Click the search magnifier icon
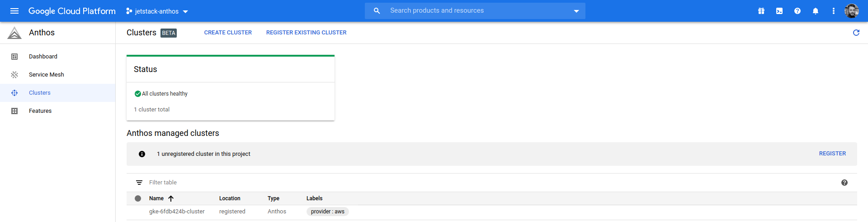Image resolution: width=868 pixels, height=222 pixels. click(377, 11)
